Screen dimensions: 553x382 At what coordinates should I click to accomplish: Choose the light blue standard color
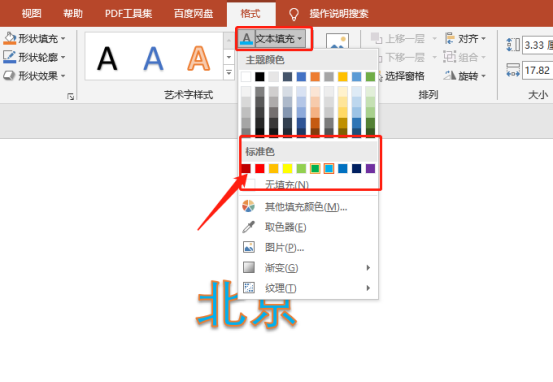pos(329,168)
